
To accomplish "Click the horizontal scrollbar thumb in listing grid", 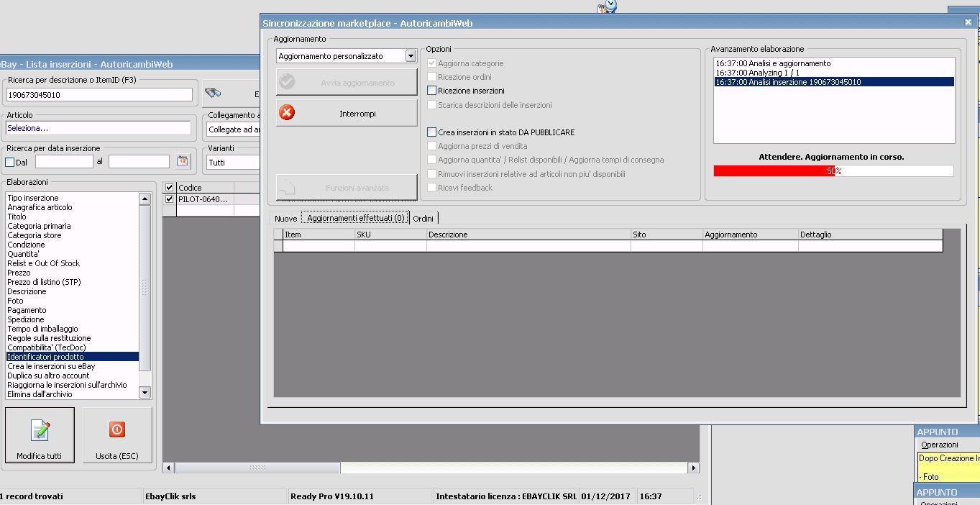I will coord(257,468).
